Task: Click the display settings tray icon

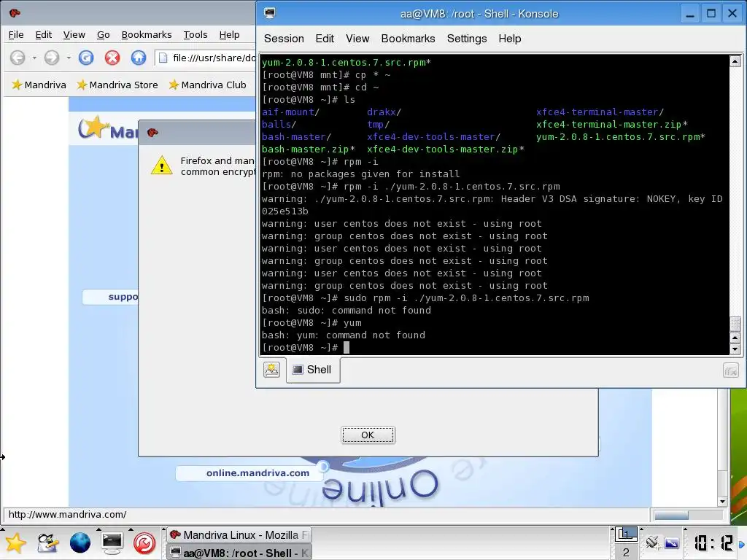Action: tap(672, 542)
